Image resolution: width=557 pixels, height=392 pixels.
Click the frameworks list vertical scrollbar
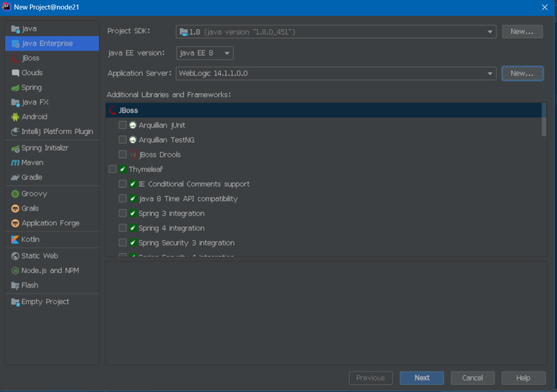point(544,121)
